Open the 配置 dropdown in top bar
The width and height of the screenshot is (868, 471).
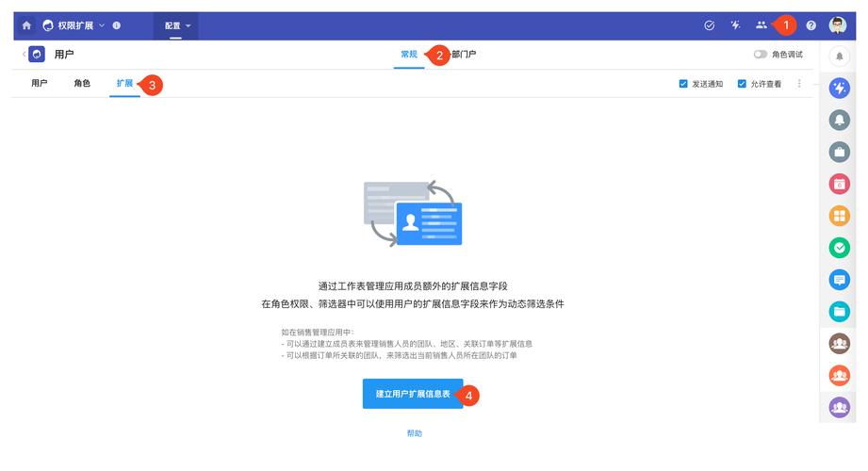(x=177, y=25)
